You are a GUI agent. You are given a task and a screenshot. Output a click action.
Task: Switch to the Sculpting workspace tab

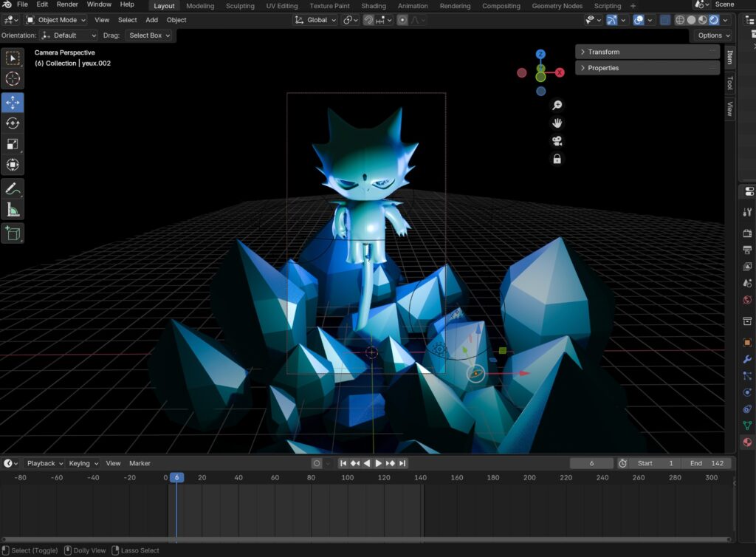240,6
